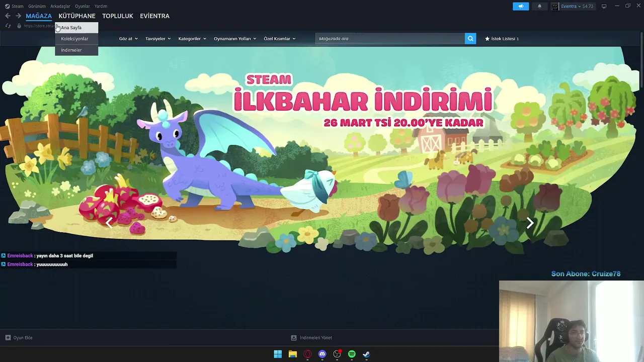Open notifications with the bell icon
Image resolution: width=644 pixels, height=362 pixels.
pos(540,6)
